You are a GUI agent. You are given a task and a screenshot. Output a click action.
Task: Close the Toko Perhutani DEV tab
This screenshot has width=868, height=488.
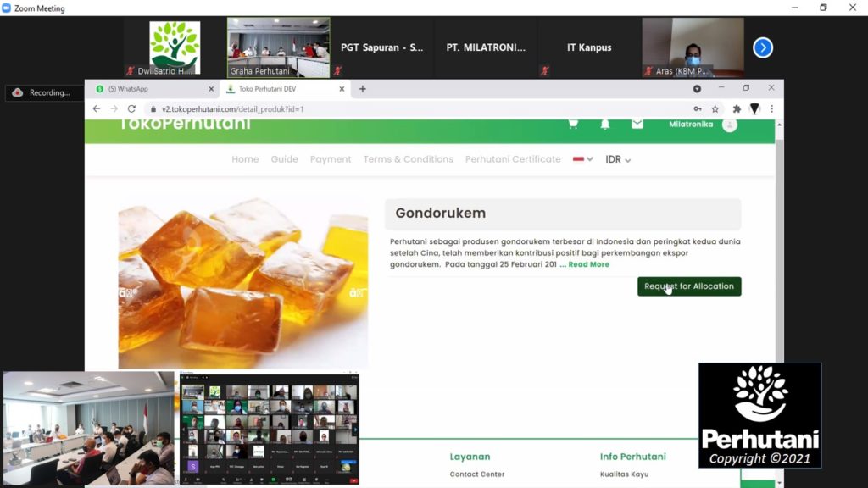point(342,88)
